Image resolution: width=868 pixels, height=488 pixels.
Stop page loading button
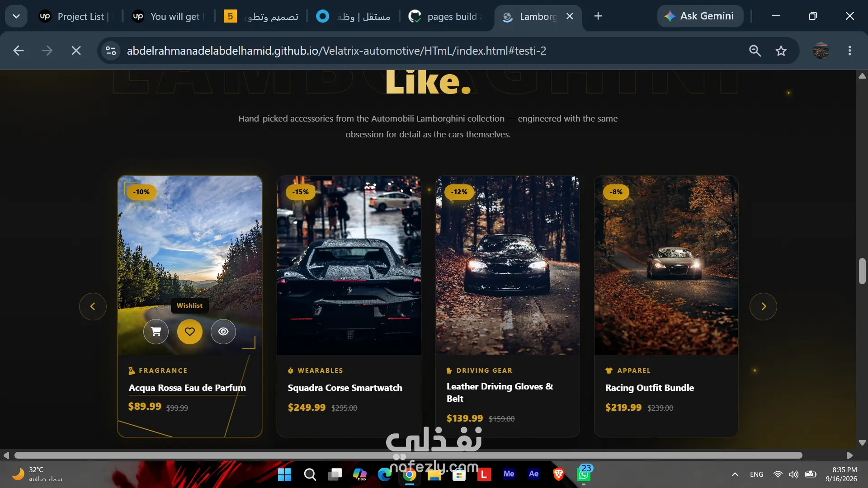[x=76, y=51]
